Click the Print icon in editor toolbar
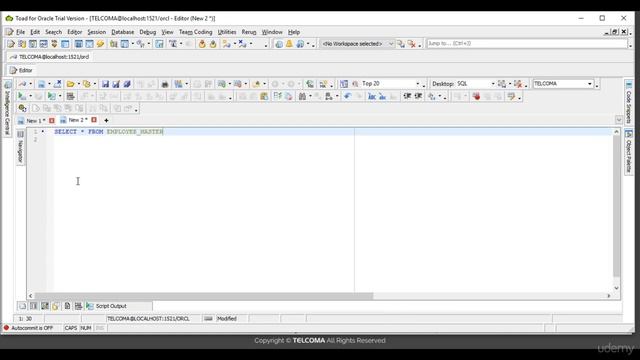The image size is (640, 360). [165, 84]
